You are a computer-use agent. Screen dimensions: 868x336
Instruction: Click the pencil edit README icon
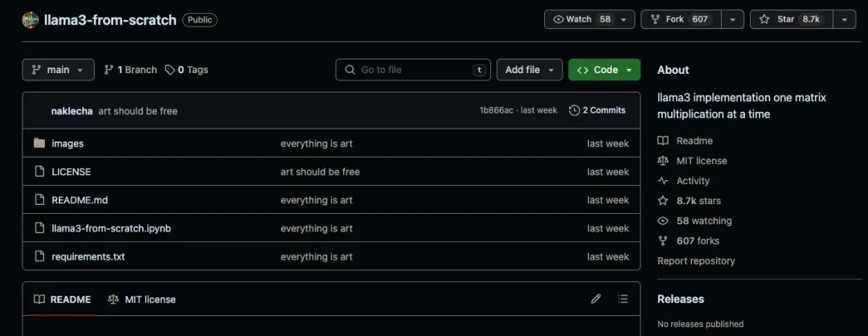[x=596, y=299]
